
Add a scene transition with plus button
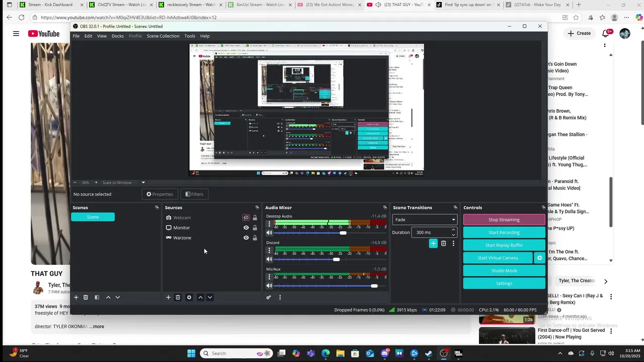coord(433,243)
